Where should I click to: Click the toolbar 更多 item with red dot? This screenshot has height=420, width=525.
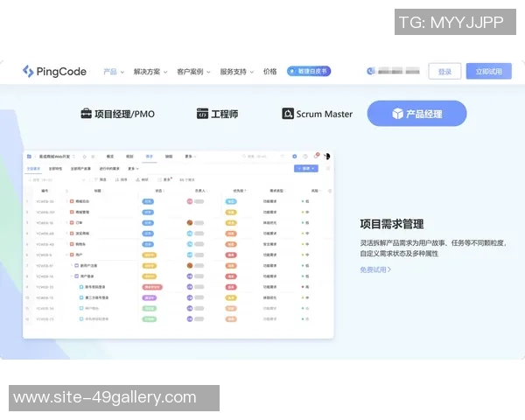(164, 180)
